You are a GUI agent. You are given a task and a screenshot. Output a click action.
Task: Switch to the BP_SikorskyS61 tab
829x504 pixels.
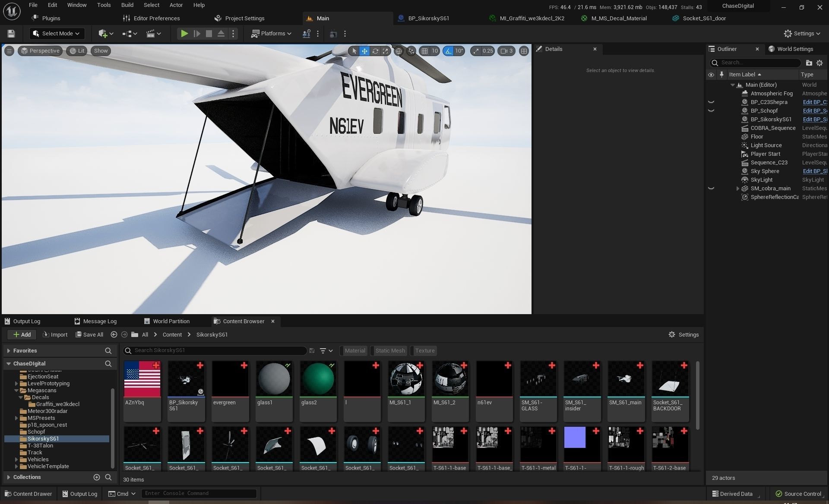428,18
